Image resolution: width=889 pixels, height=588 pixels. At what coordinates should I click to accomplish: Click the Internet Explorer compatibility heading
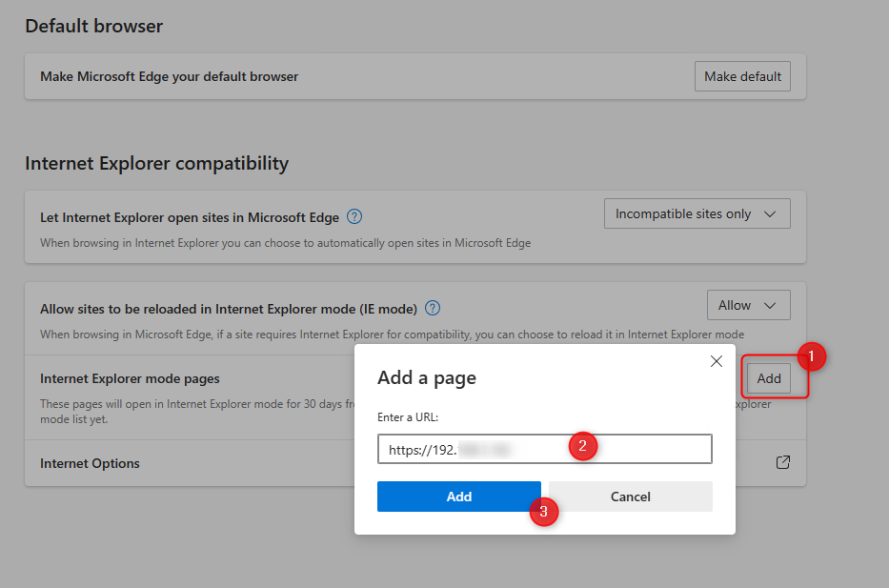click(x=156, y=163)
